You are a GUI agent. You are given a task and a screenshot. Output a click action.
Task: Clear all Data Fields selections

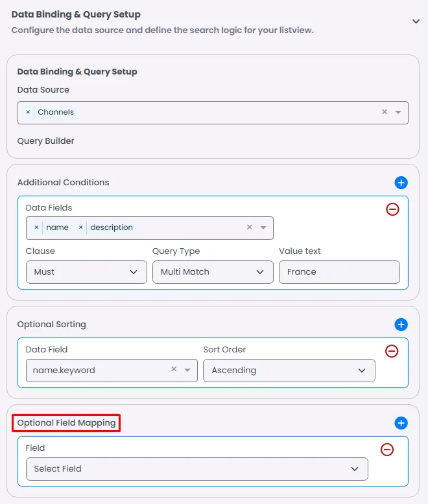click(250, 227)
